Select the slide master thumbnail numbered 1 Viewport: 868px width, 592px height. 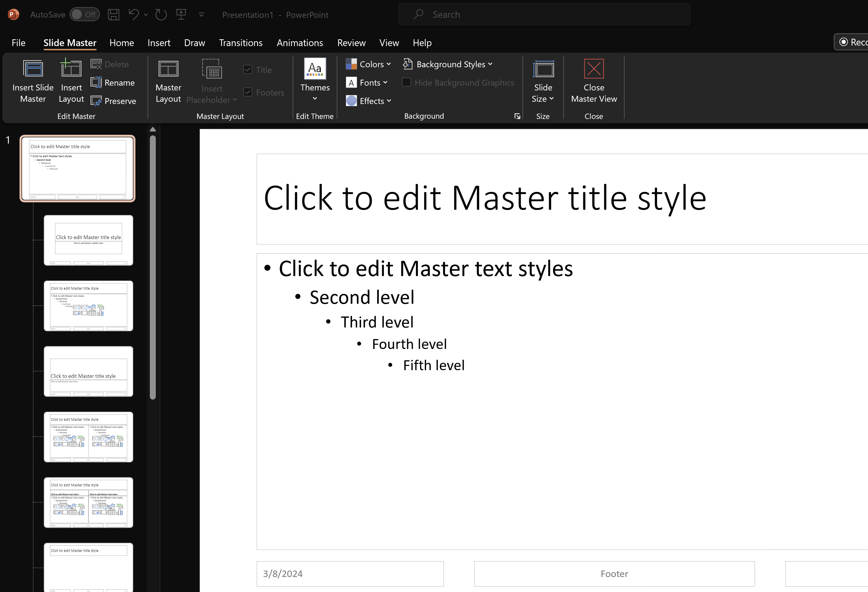coord(77,168)
